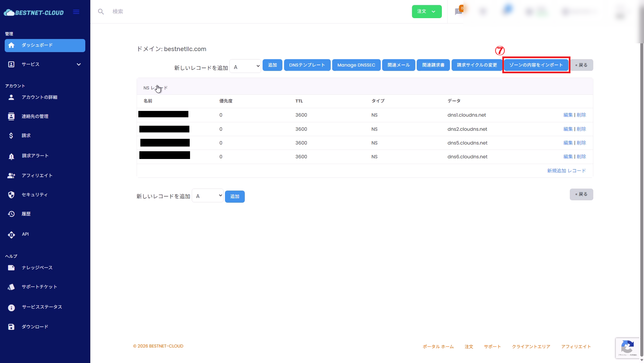Click the Downloads disk icon
The height and width of the screenshot is (363, 644).
(11, 327)
